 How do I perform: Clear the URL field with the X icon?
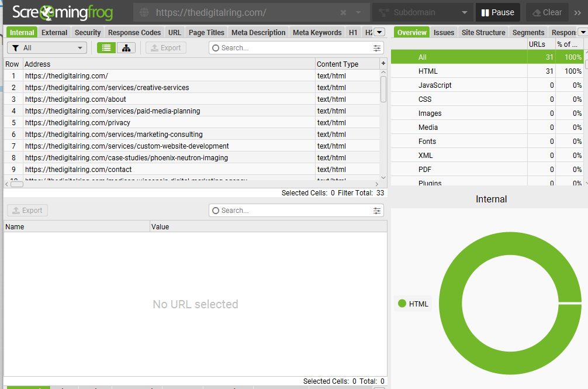pyautogui.click(x=343, y=13)
